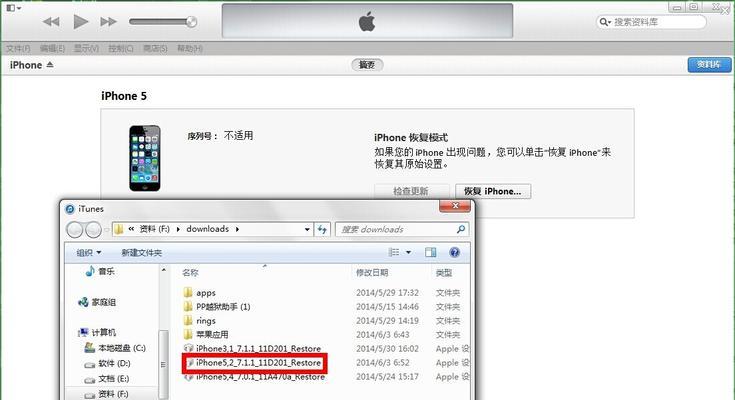Click the rings folder icon
Viewport: 735px width, 400px height.
(x=188, y=320)
